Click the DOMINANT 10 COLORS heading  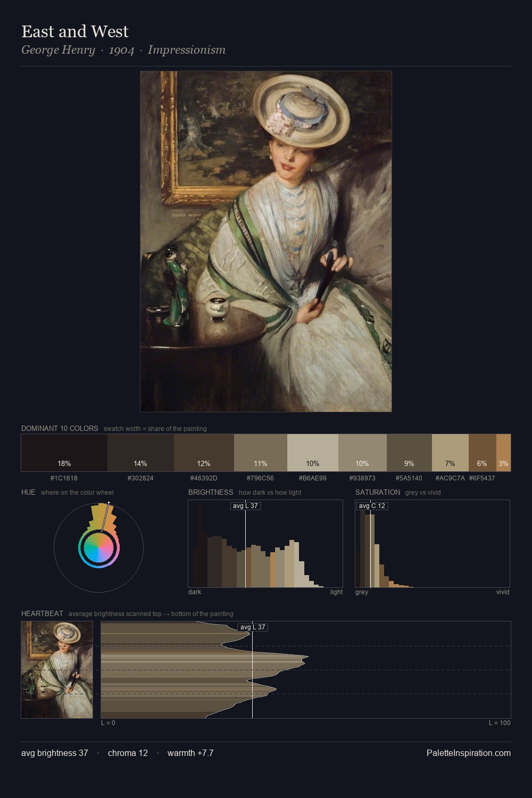pos(60,428)
